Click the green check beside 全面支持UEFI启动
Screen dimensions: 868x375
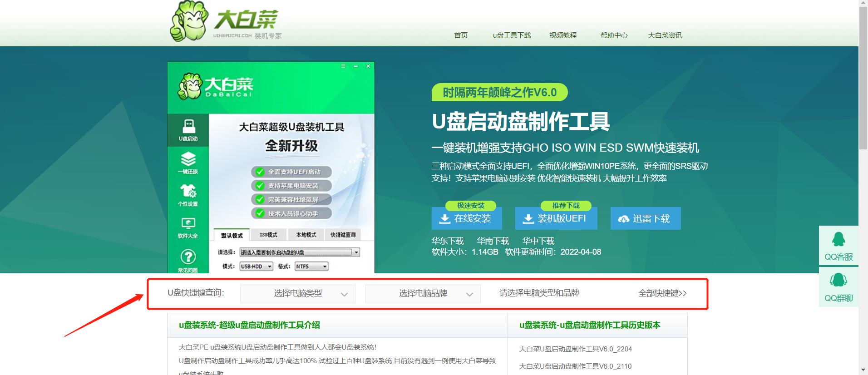point(260,172)
